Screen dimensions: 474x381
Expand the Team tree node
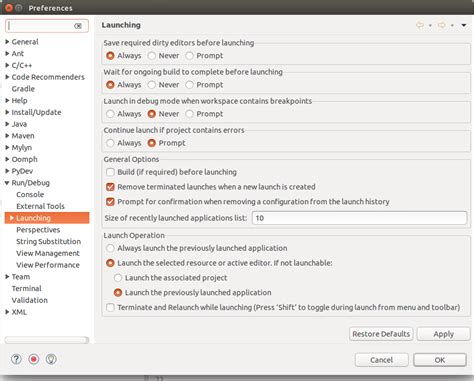click(x=7, y=277)
